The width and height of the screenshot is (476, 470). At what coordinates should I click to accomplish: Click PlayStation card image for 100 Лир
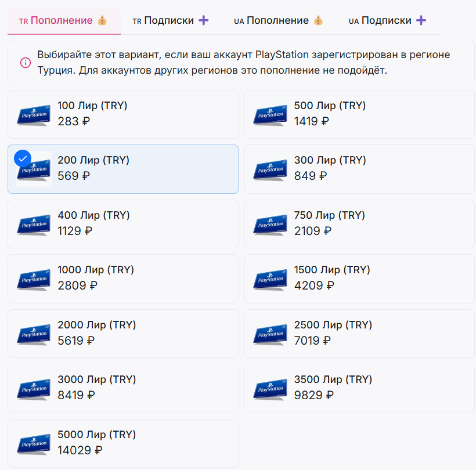[34, 115]
